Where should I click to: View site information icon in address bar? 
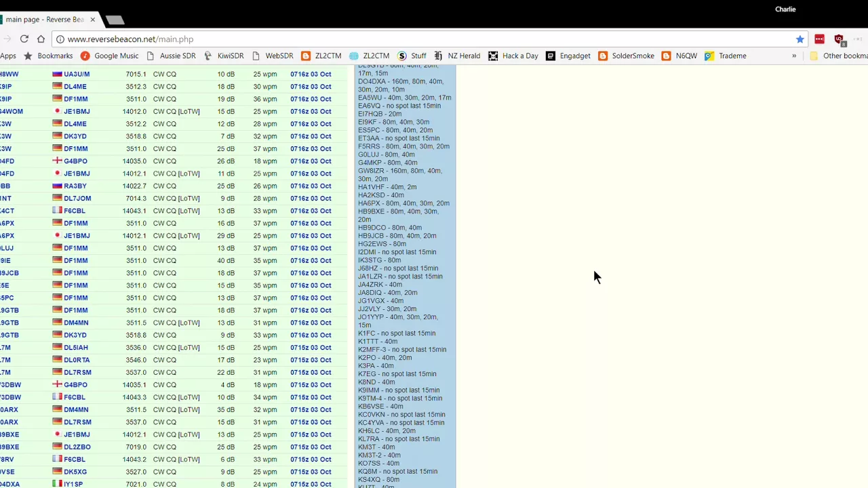point(60,39)
